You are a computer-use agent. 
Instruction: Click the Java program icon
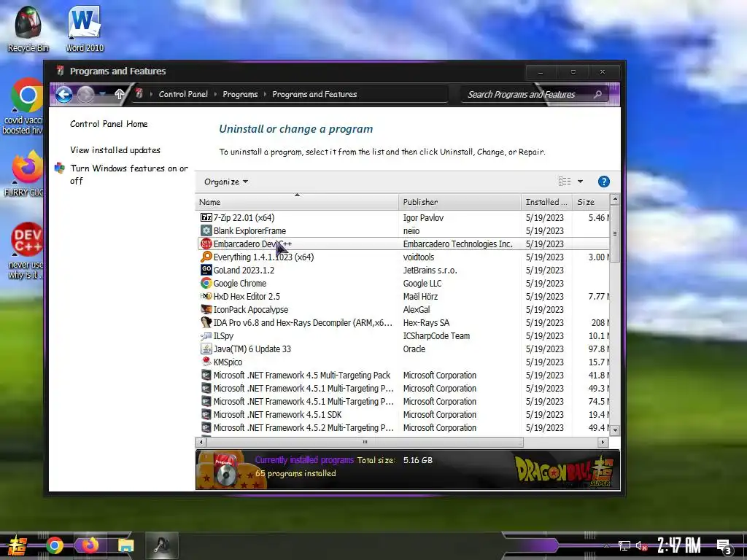[x=206, y=349]
